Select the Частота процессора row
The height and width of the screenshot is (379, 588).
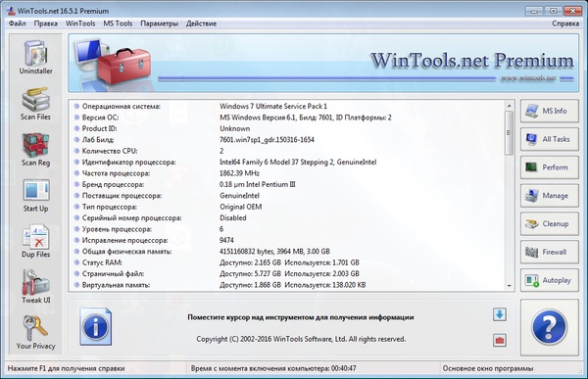(x=287, y=173)
